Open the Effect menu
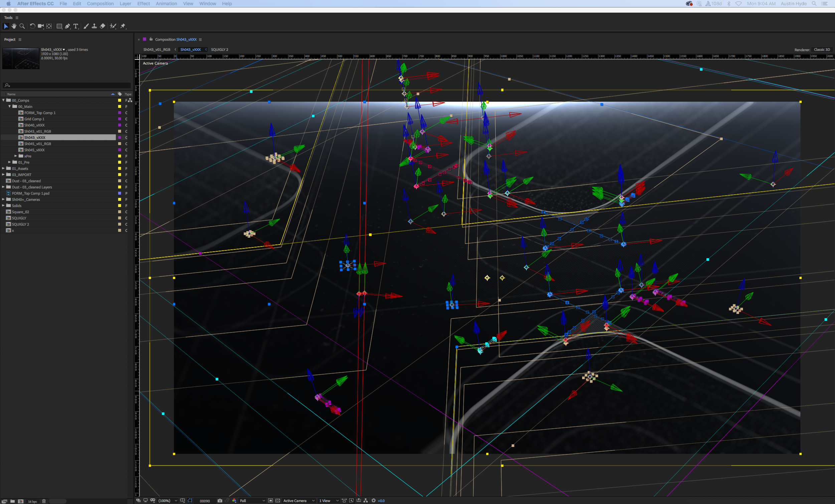 tap(144, 4)
